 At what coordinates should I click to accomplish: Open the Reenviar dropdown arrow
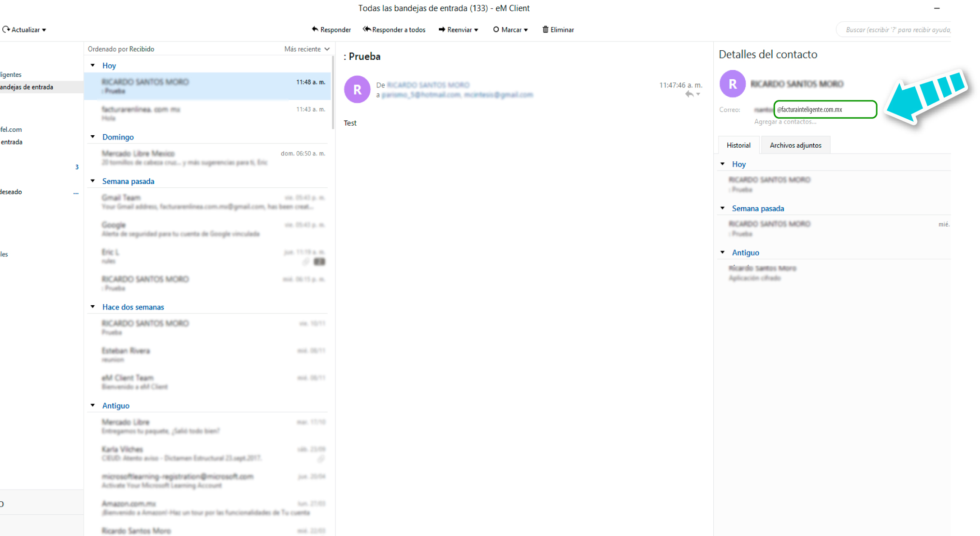(x=476, y=30)
